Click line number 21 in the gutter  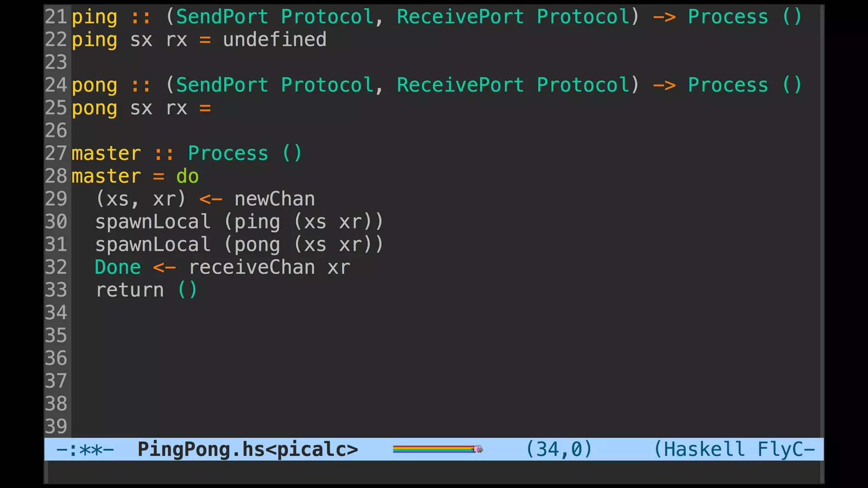[56, 17]
